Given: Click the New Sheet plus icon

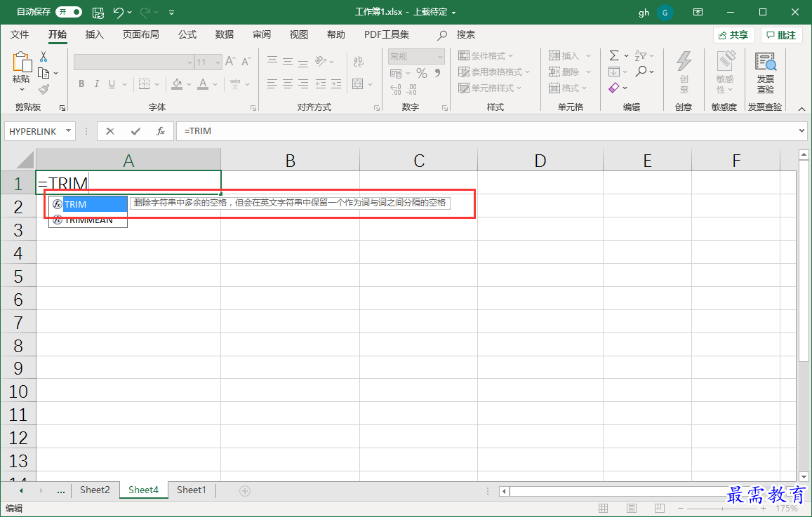Looking at the screenshot, I should (245, 490).
